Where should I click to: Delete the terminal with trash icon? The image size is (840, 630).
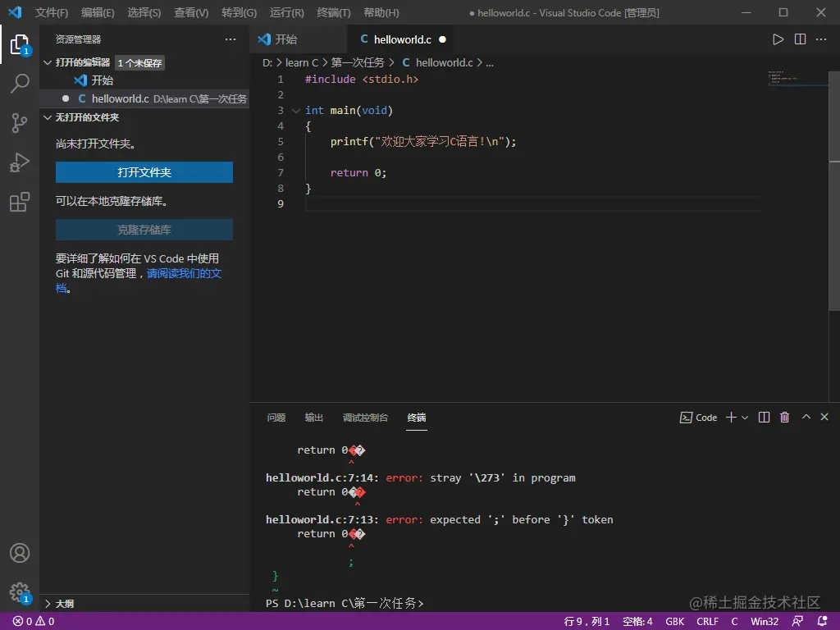784,418
